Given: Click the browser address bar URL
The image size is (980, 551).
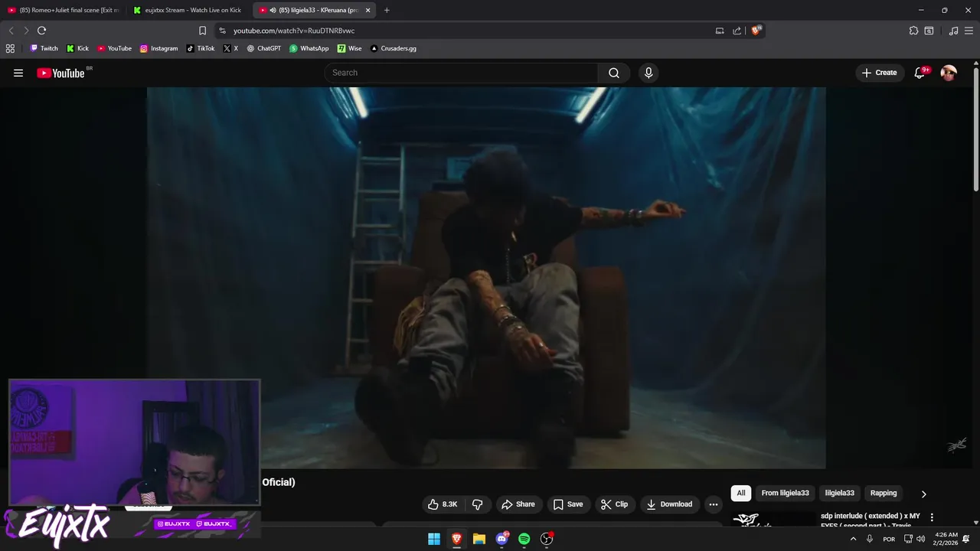Looking at the screenshot, I should pos(294,31).
